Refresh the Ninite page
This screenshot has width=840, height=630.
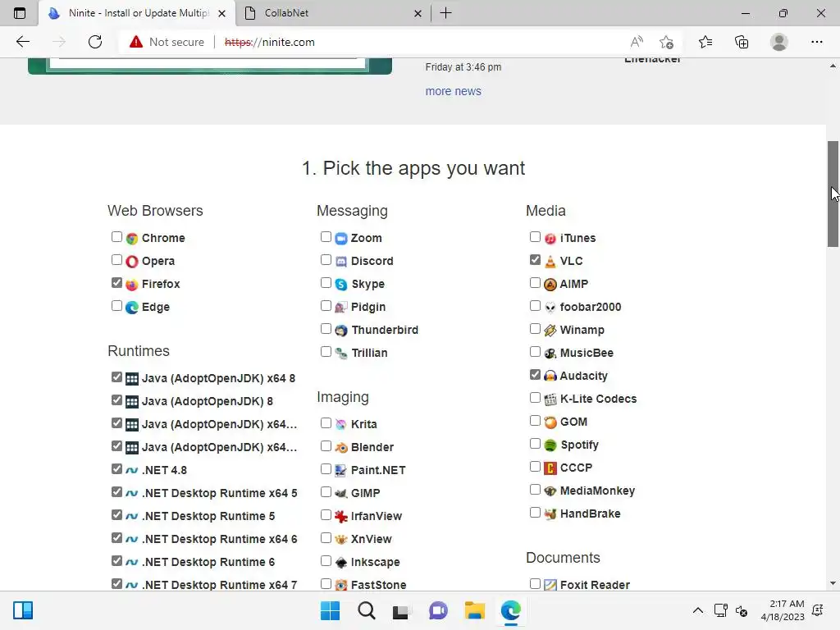pos(95,42)
